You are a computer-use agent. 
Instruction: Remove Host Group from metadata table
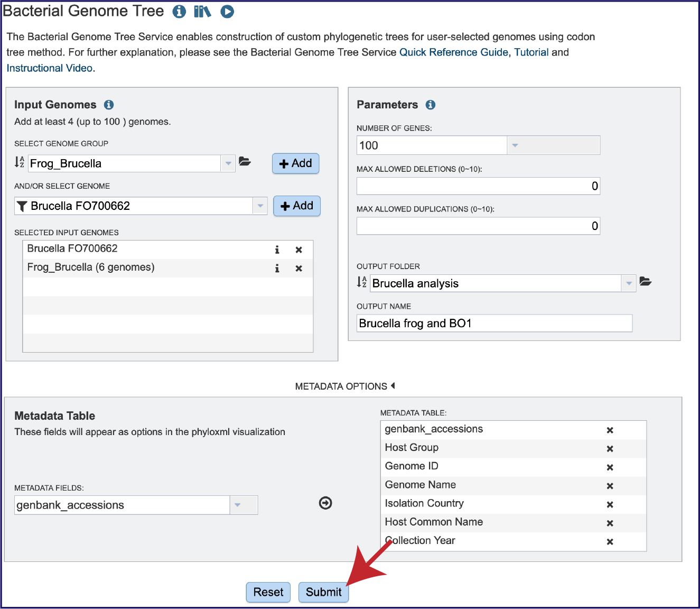(x=610, y=449)
